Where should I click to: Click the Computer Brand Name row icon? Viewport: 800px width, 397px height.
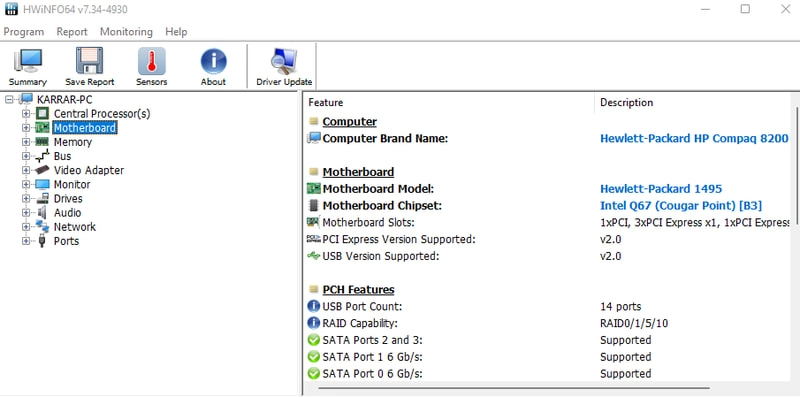click(314, 138)
